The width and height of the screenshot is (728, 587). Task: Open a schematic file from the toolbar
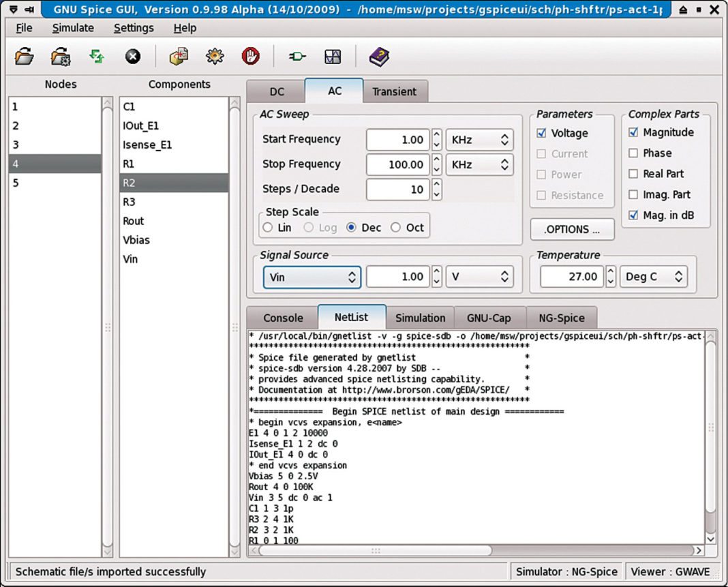pyautogui.click(x=24, y=57)
